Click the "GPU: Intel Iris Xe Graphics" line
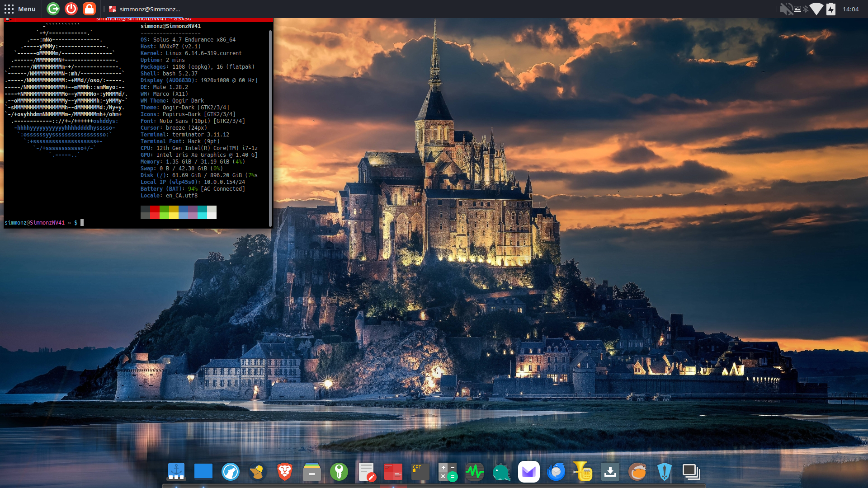The image size is (868, 488). [199, 155]
